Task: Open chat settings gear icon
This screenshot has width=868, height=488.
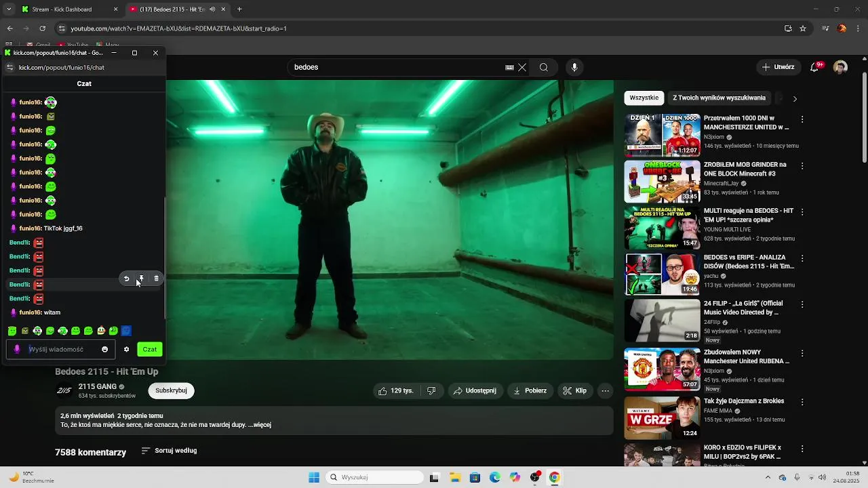Action: 126,350
